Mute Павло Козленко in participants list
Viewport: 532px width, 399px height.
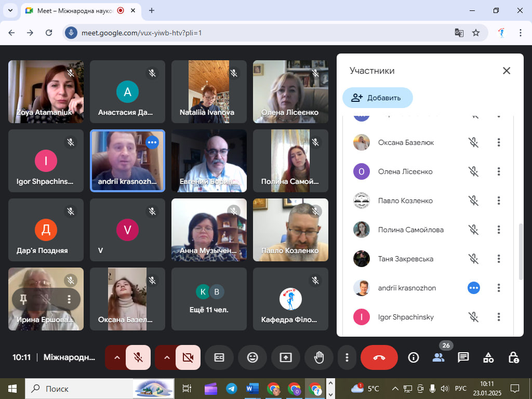pos(474,201)
